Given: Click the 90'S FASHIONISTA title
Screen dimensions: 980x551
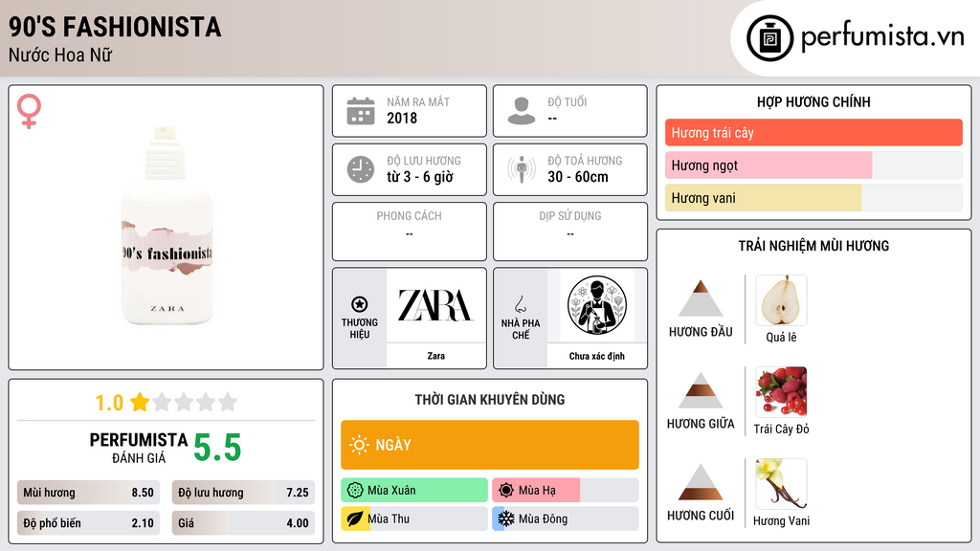Looking at the screenshot, I should point(115,27).
